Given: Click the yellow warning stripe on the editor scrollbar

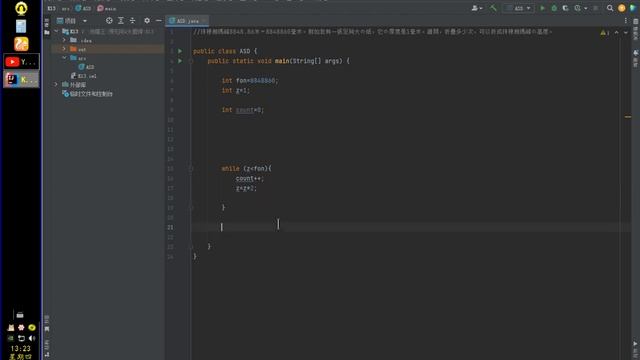Looking at the screenshot, I should coord(628,117).
